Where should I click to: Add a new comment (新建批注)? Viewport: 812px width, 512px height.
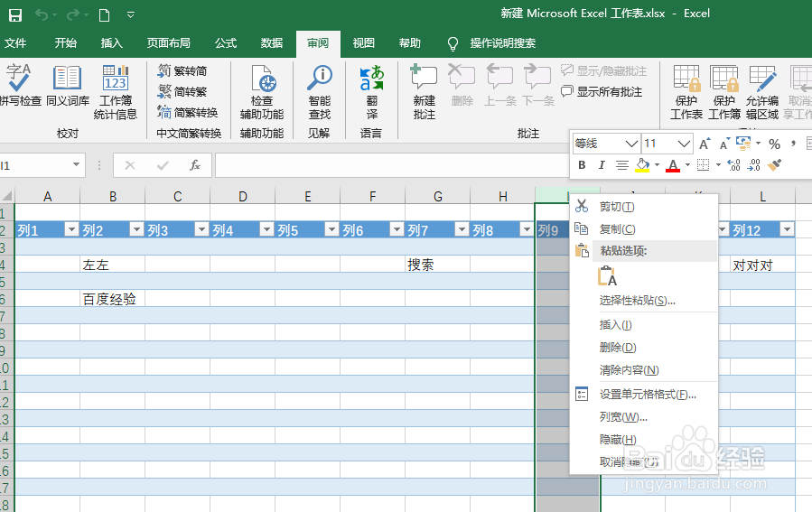coord(425,92)
